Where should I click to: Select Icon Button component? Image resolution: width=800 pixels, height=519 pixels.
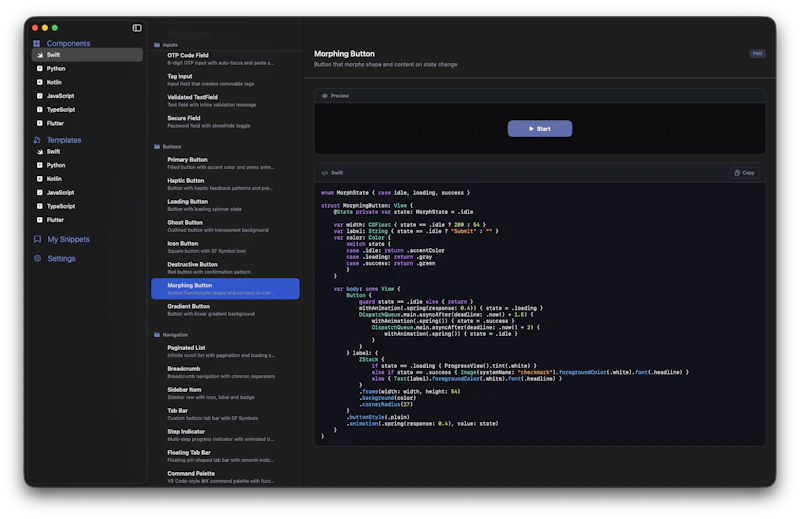point(226,247)
